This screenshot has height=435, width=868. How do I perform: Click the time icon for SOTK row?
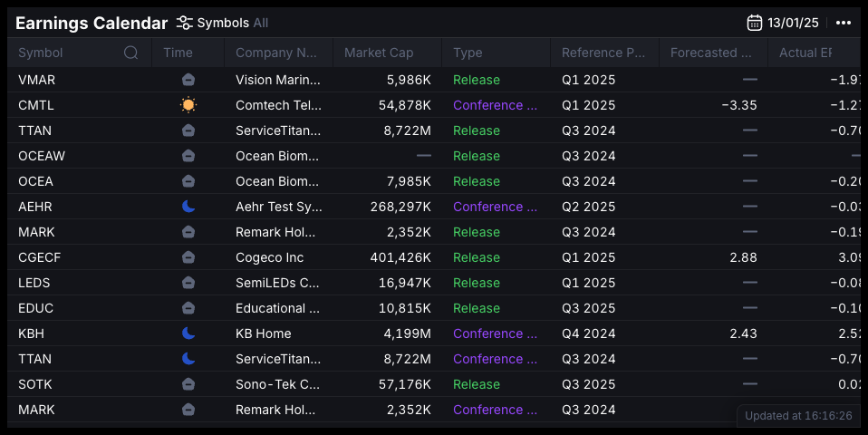point(188,384)
